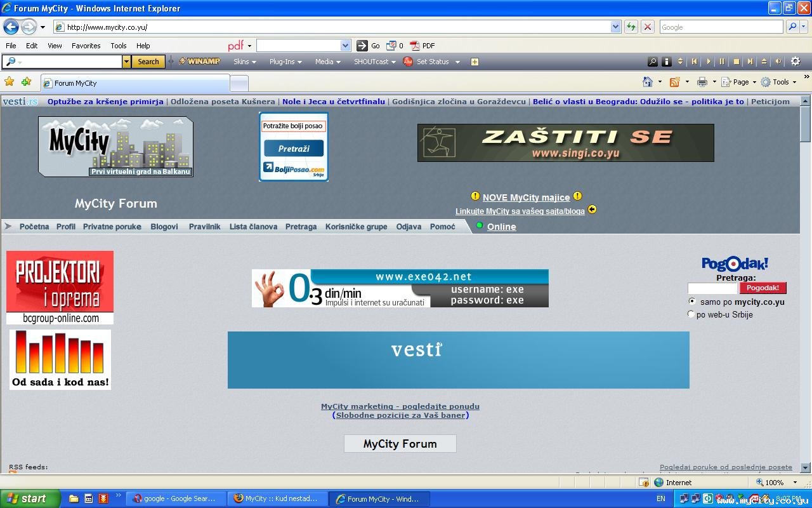Screen dimensions: 812x508
Task: Click the browser address bar
Action: click(332, 27)
